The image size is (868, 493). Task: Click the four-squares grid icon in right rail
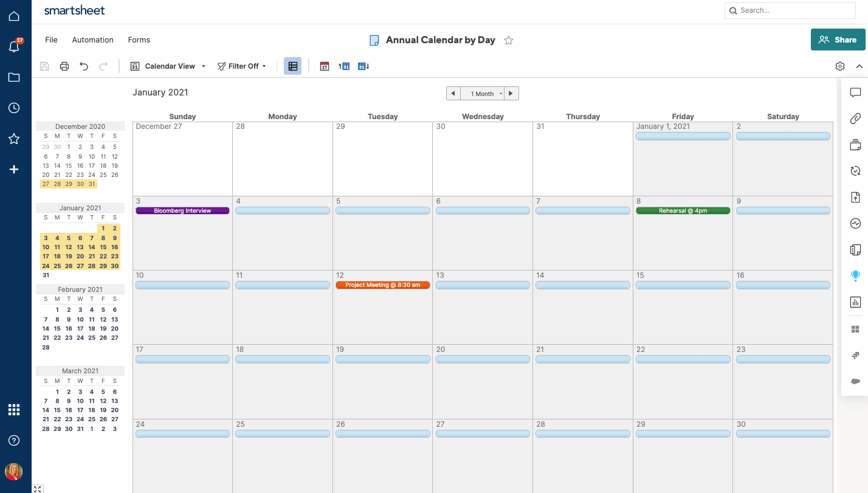(x=855, y=329)
